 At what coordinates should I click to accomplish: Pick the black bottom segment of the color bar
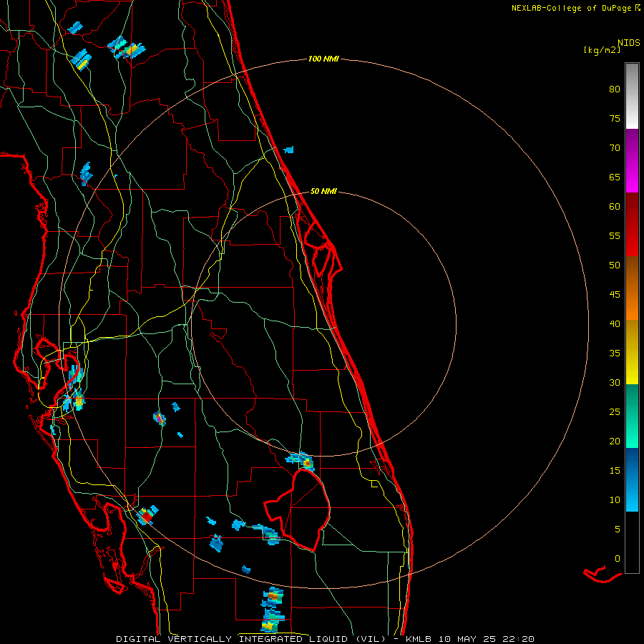click(632, 542)
